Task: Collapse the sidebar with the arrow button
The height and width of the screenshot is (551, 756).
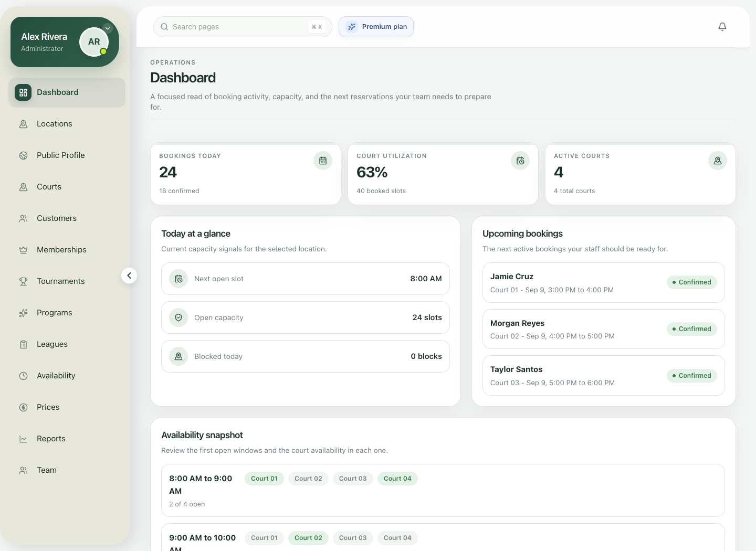Action: 129,275
